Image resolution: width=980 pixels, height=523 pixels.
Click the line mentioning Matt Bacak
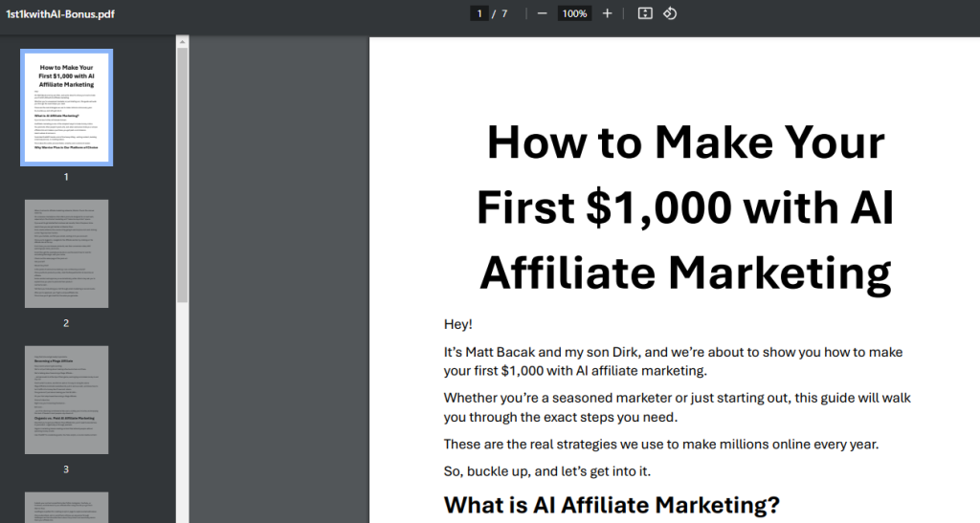click(673, 352)
